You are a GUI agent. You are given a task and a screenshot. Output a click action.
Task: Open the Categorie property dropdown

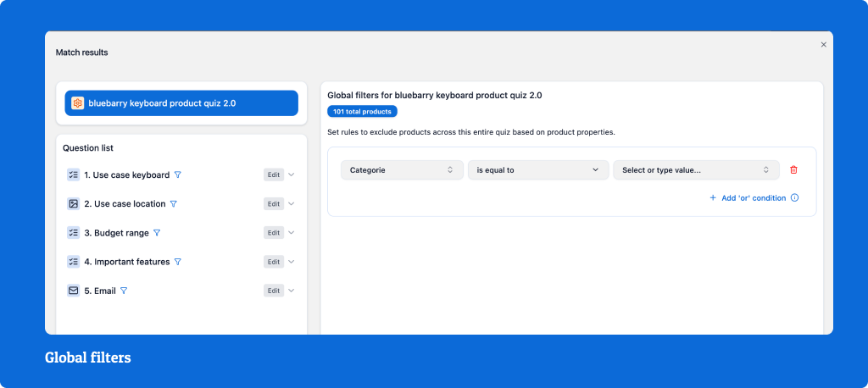click(x=402, y=170)
